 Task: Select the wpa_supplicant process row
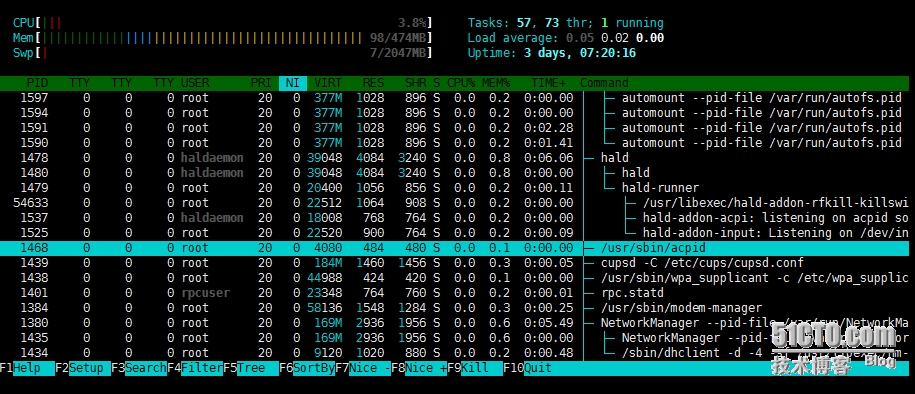(x=455, y=278)
